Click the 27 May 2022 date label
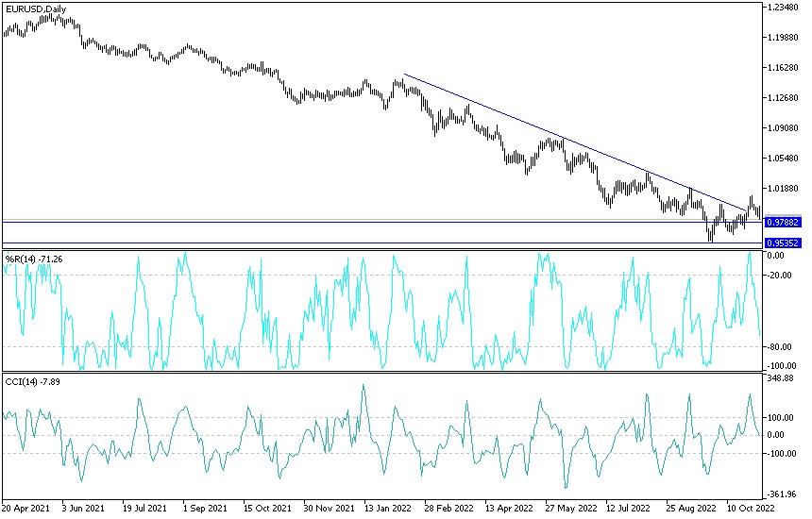The width and height of the screenshot is (812, 519). tap(571, 508)
